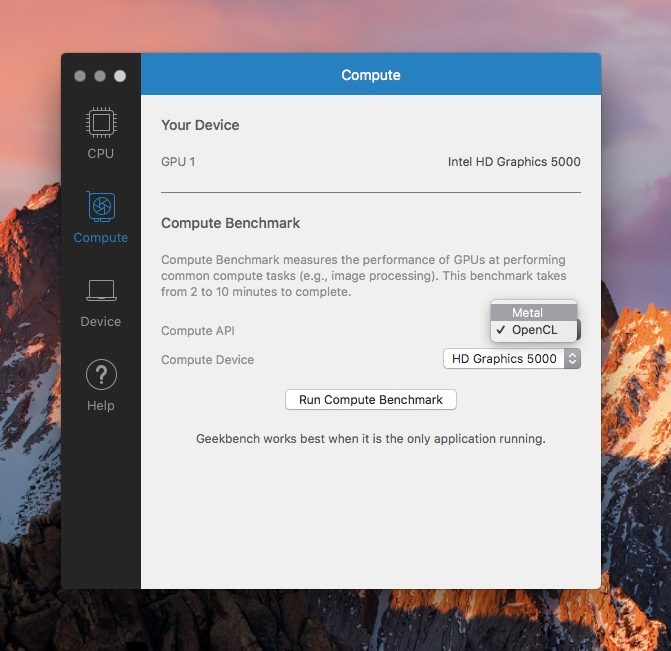Click the gray close window button
671x651 pixels.
(x=80, y=76)
